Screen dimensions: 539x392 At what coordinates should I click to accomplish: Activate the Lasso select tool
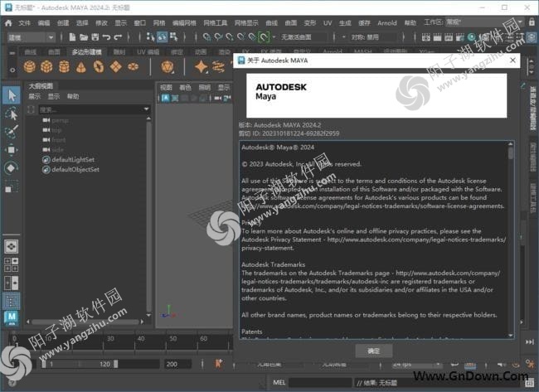[12, 114]
